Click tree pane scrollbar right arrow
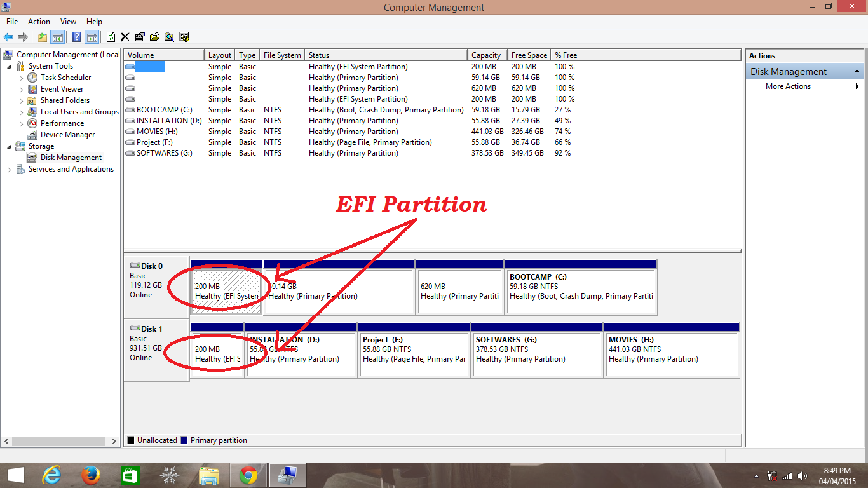This screenshot has width=868, height=488. (x=114, y=441)
